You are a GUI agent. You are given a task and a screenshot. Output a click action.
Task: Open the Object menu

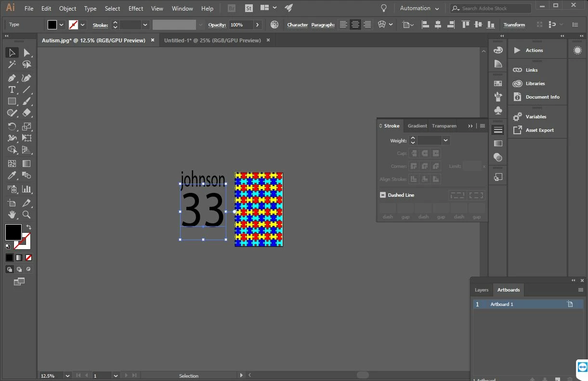point(67,8)
